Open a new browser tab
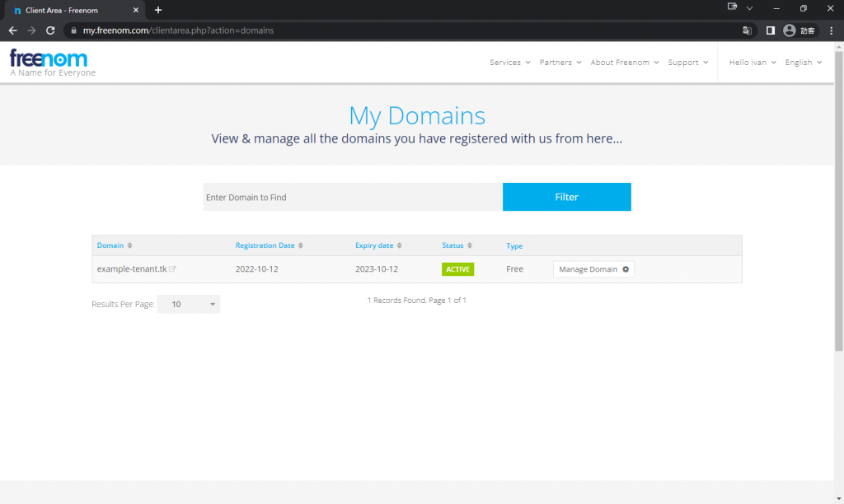The image size is (844, 504). [158, 10]
